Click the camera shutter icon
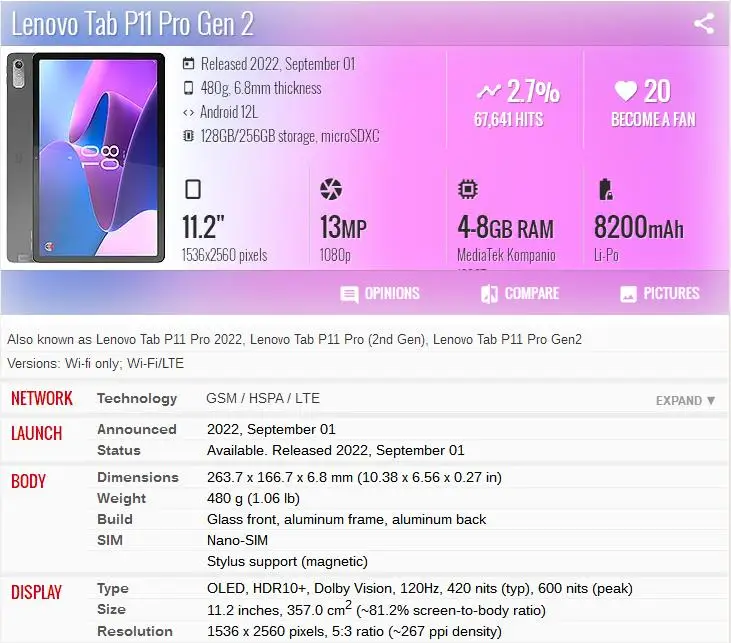The height and width of the screenshot is (643, 731). click(331, 189)
